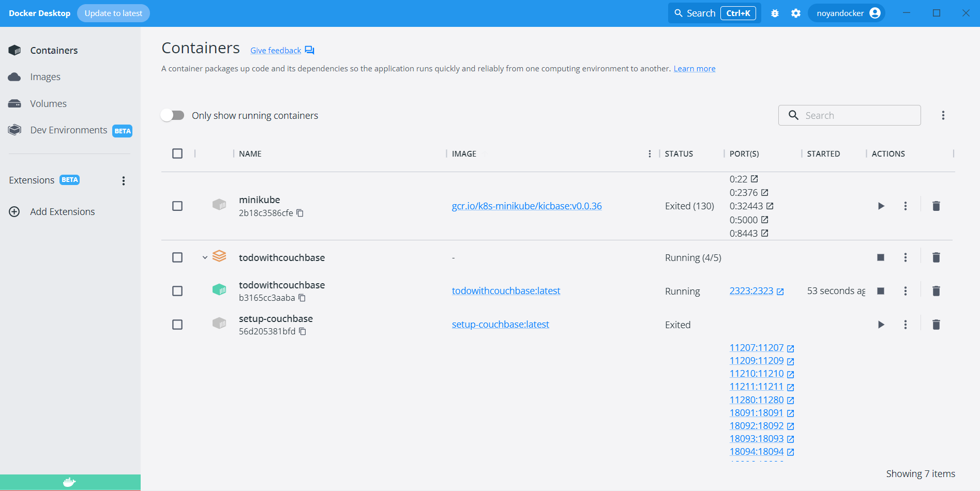Click the 'Showing 7 items' text
This screenshot has width=980, height=491.
[921, 474]
